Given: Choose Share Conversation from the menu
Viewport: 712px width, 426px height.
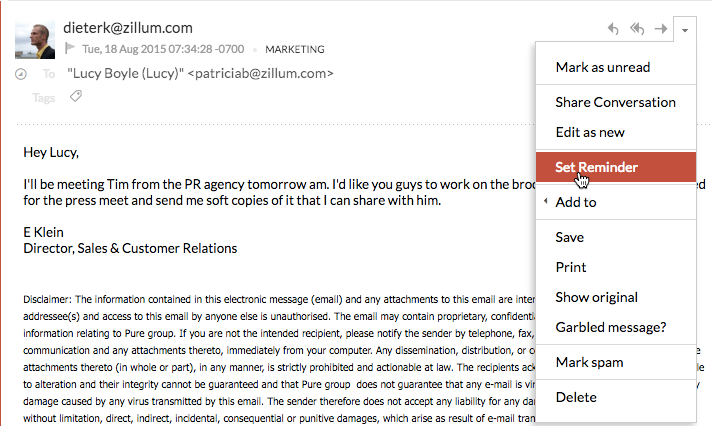Looking at the screenshot, I should (615, 102).
